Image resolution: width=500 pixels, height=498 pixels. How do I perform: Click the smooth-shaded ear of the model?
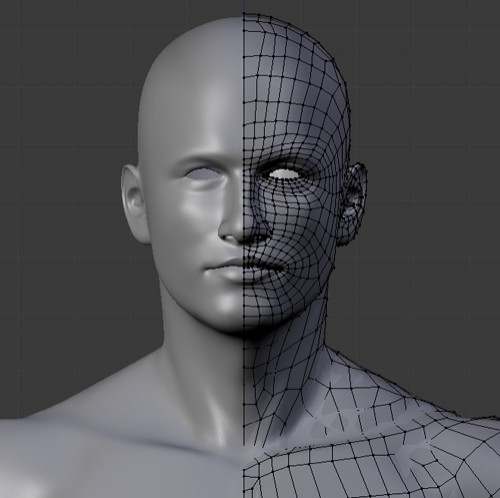(x=135, y=204)
